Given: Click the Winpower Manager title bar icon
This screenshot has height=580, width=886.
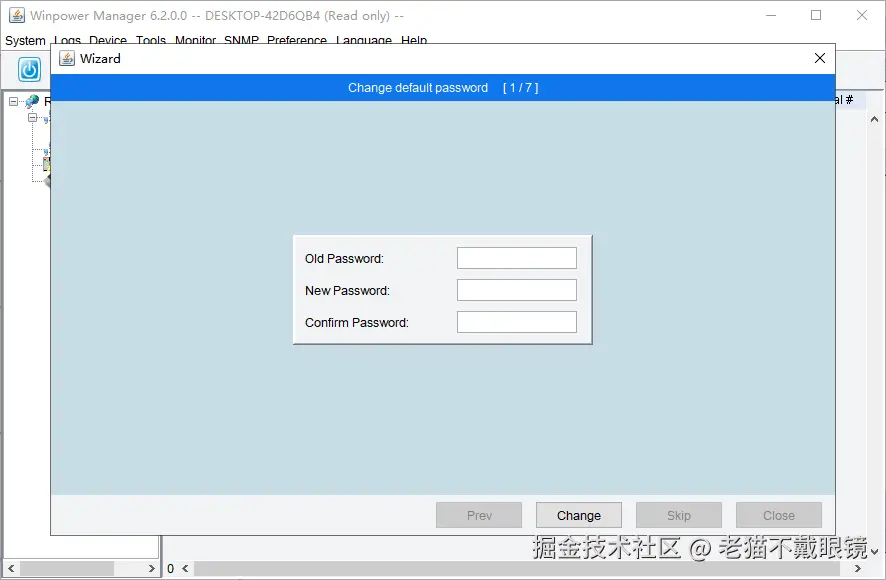Looking at the screenshot, I should (x=17, y=15).
